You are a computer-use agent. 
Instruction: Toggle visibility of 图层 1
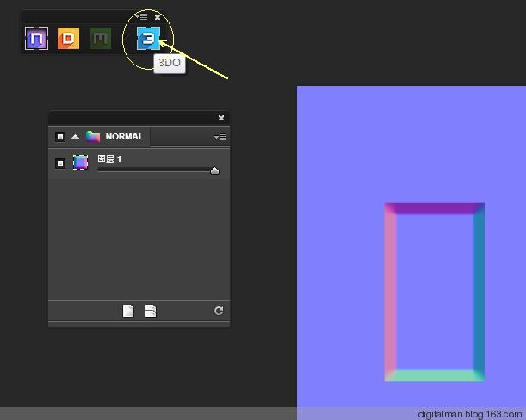(x=60, y=164)
